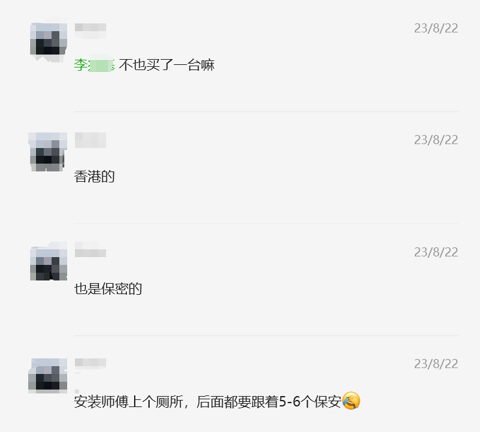Select the message 香港的
Image resolution: width=480 pixels, height=432 pixels.
(x=94, y=176)
